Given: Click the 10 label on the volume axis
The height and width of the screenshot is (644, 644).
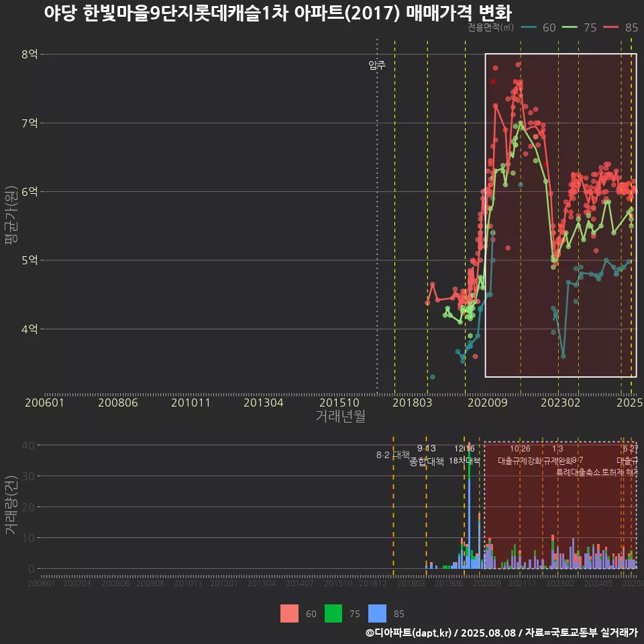Looking at the screenshot, I should pyautogui.click(x=28, y=537).
